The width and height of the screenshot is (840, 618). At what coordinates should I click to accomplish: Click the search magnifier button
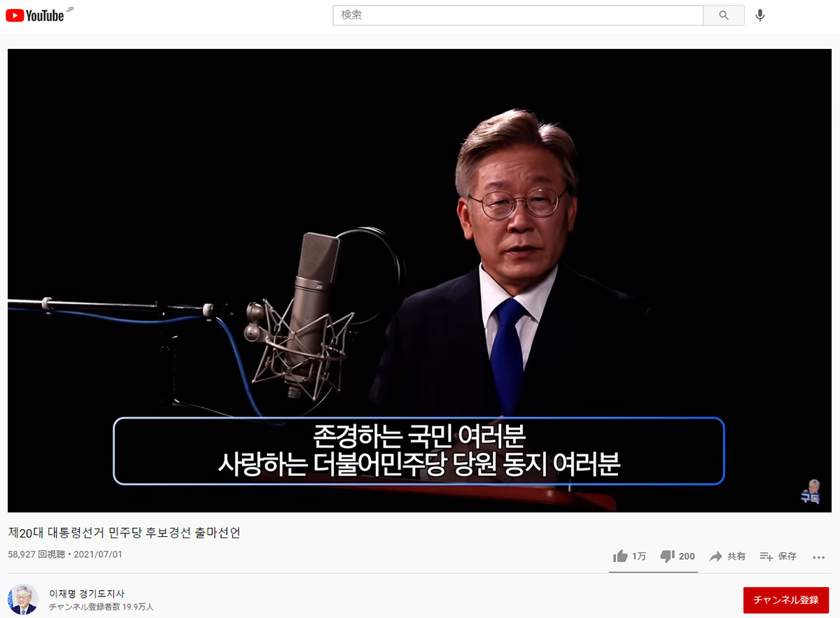[724, 15]
